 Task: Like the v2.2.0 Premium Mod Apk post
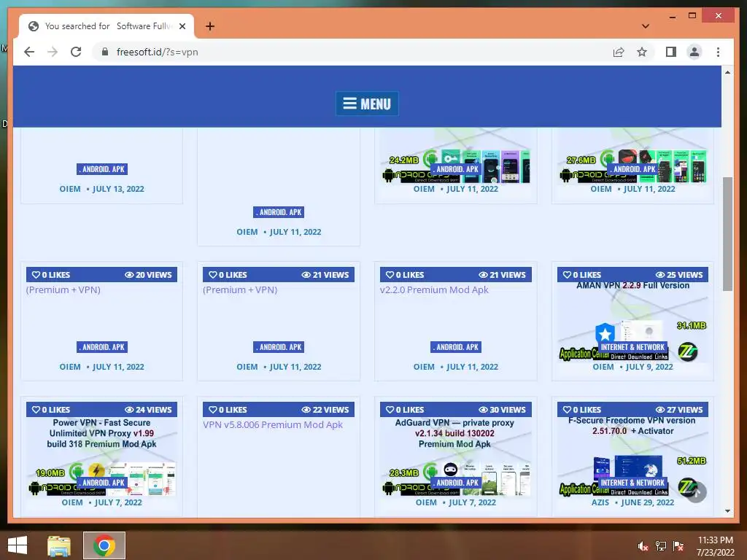(404, 275)
